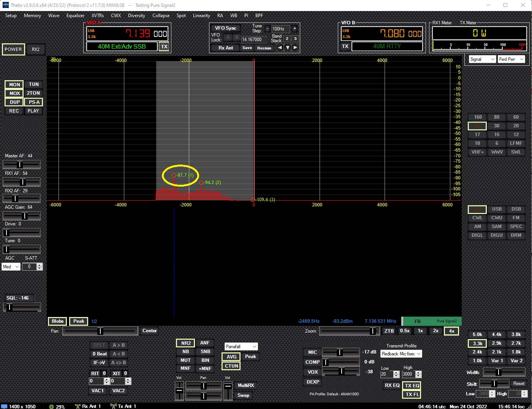Click the Tx Ant 1 antenna icon in status bar

click(113, 406)
